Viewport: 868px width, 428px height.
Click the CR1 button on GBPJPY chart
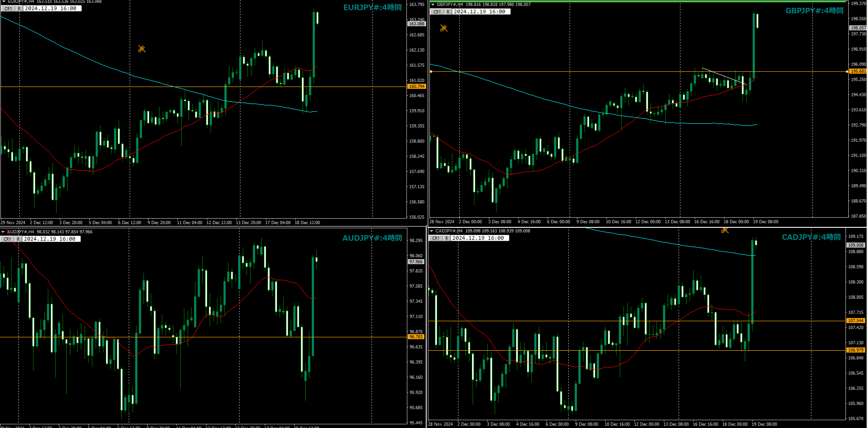(437, 12)
